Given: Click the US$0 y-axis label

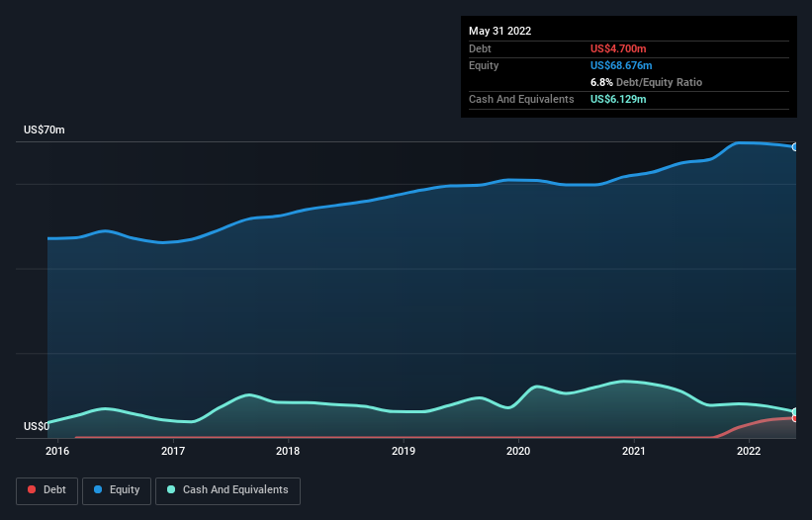Looking at the screenshot, I should 36,427.
